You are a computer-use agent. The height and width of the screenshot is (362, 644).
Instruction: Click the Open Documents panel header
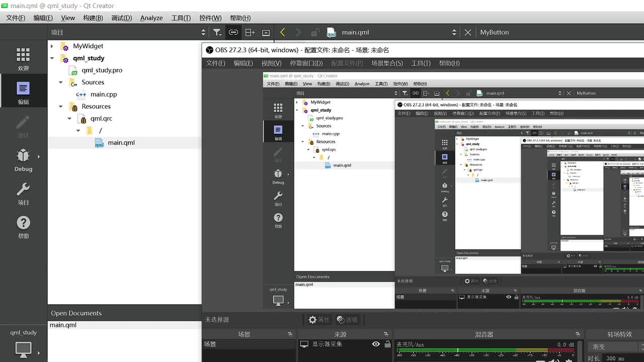124,313
